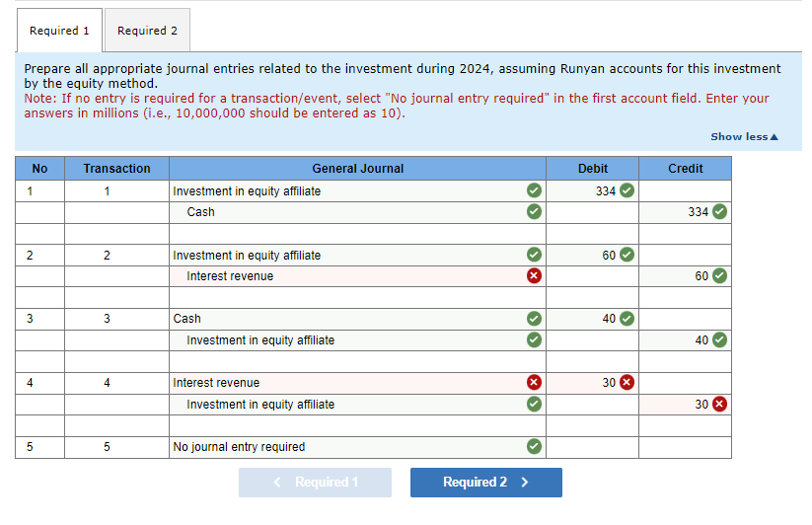Click green check next to credit 40
This screenshot has width=812, height=525.
[719, 339]
